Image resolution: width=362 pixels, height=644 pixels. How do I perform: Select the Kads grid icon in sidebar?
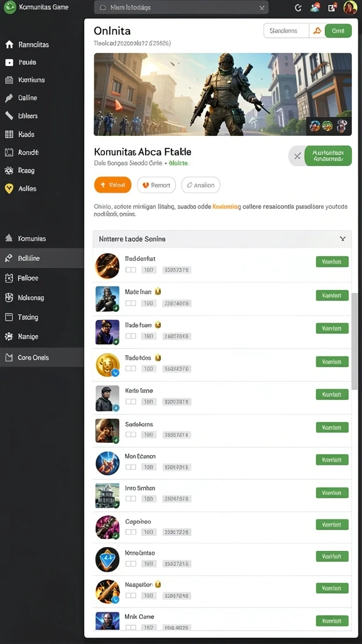9,135
